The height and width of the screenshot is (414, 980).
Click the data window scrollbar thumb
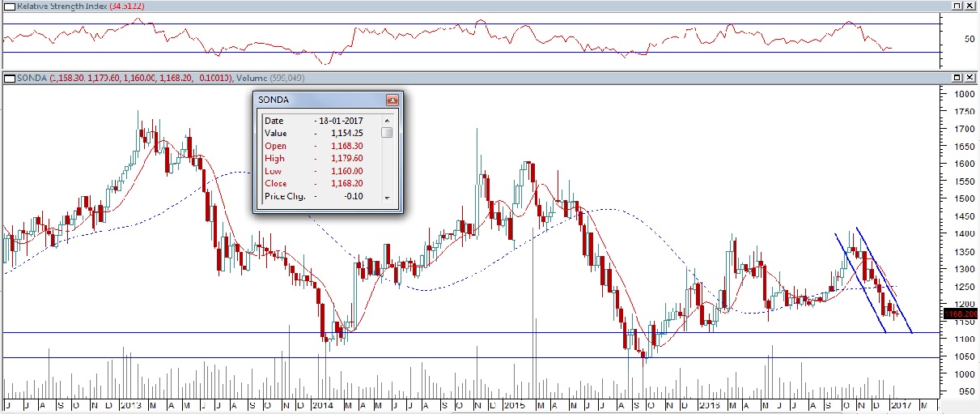(x=387, y=133)
